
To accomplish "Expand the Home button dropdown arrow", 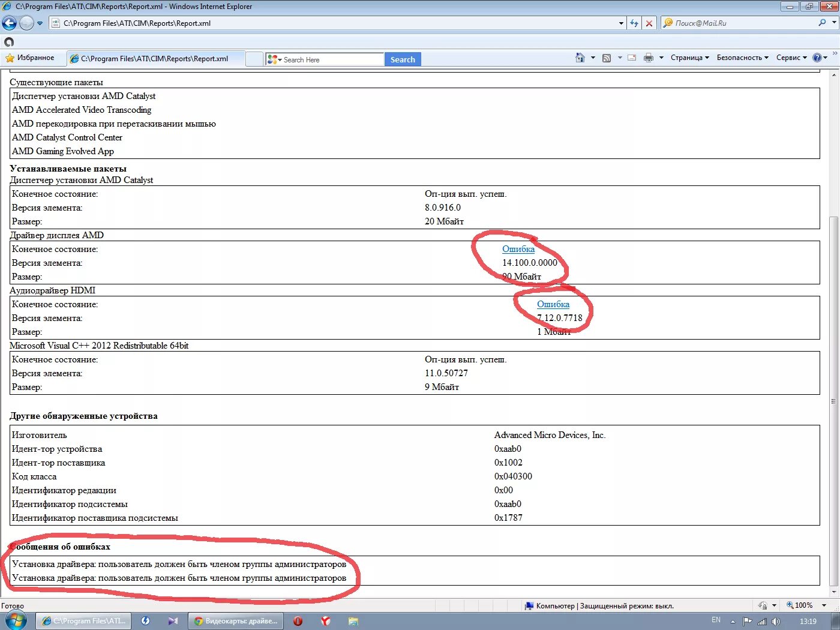I will pos(593,58).
